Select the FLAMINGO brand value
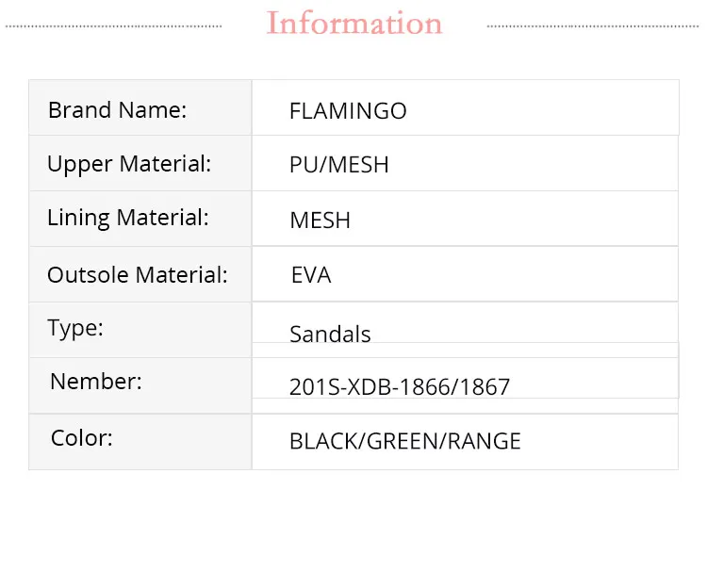 (x=348, y=111)
